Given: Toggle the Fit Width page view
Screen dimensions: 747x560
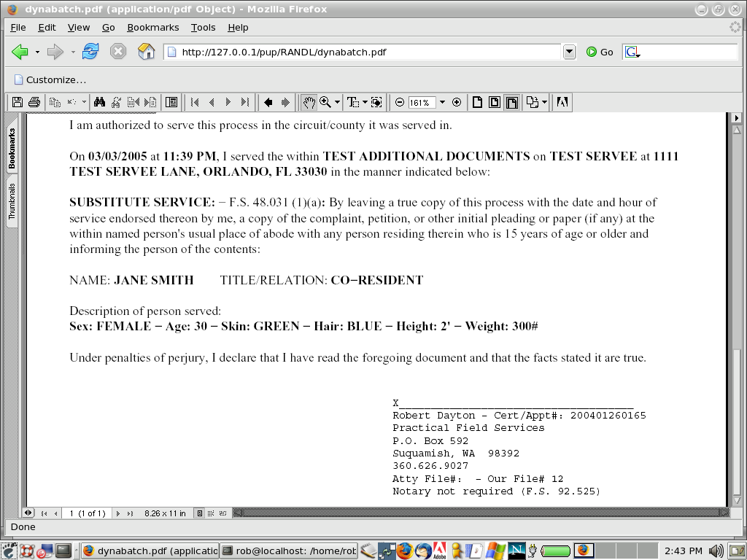Looking at the screenshot, I should [512, 103].
